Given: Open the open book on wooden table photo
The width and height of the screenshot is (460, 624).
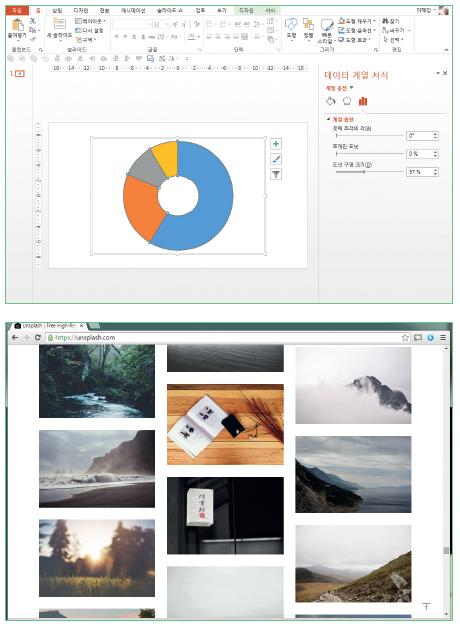Looking at the screenshot, I should pos(225,424).
